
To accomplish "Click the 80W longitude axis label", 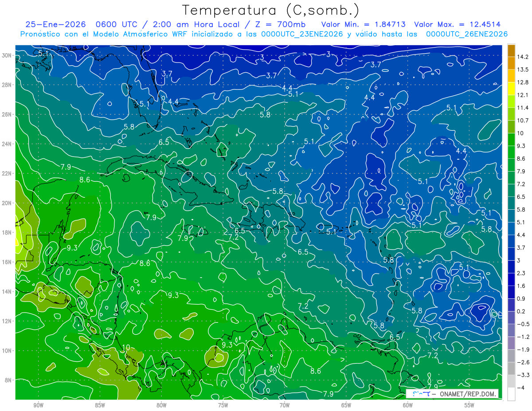I will click(161, 405).
